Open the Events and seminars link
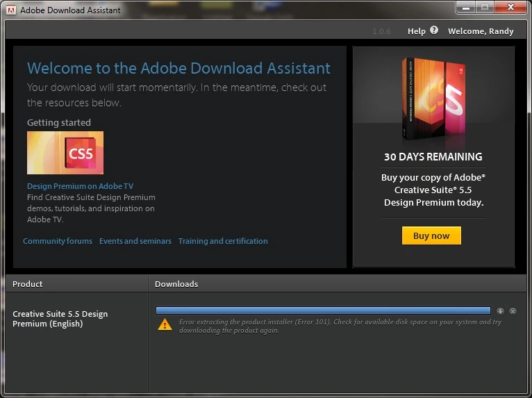 click(135, 241)
